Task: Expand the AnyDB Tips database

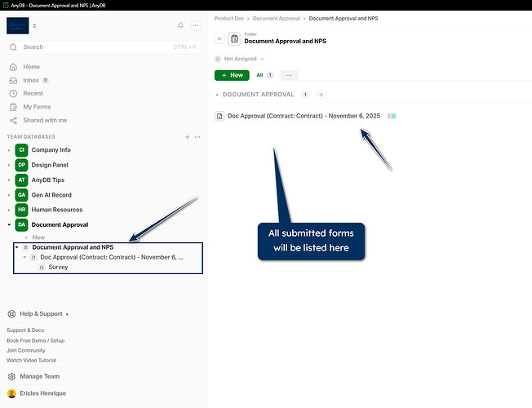Action: tap(9, 180)
